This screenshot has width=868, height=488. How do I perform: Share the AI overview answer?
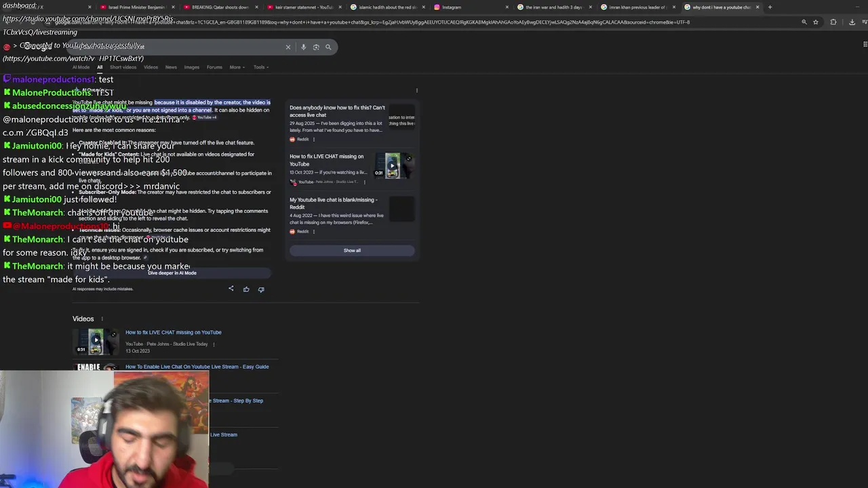click(x=231, y=289)
